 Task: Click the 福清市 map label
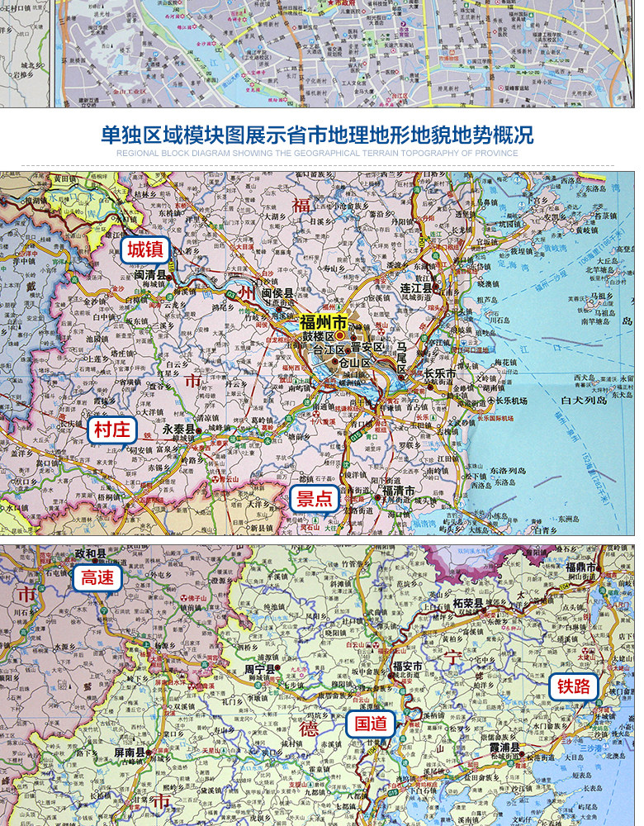coord(399,491)
